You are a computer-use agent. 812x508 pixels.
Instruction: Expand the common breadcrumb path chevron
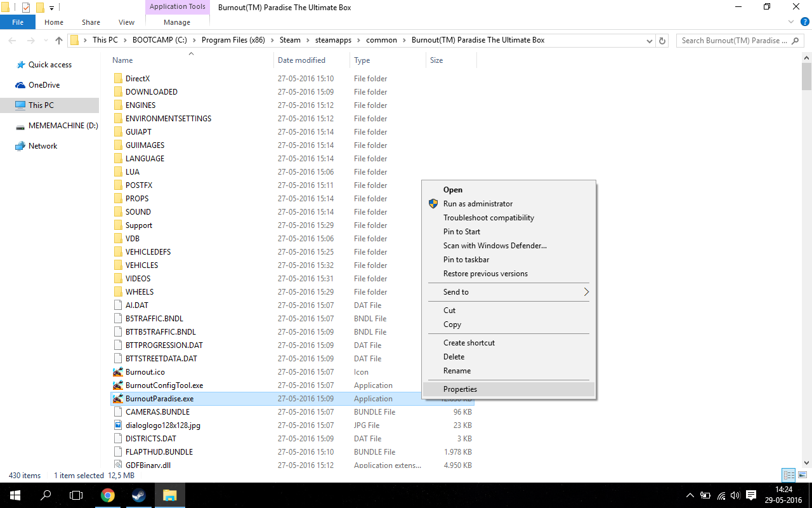pos(404,40)
